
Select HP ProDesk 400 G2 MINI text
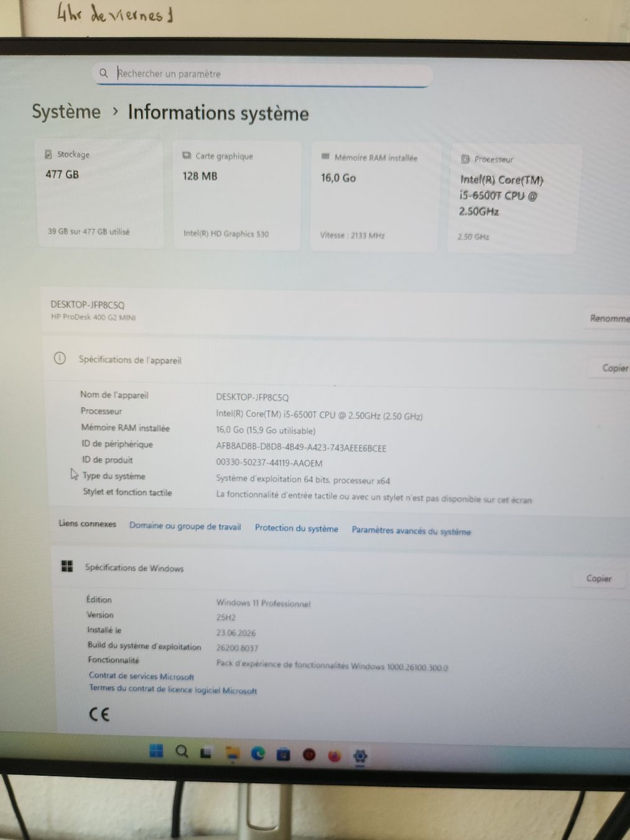[x=93, y=317]
